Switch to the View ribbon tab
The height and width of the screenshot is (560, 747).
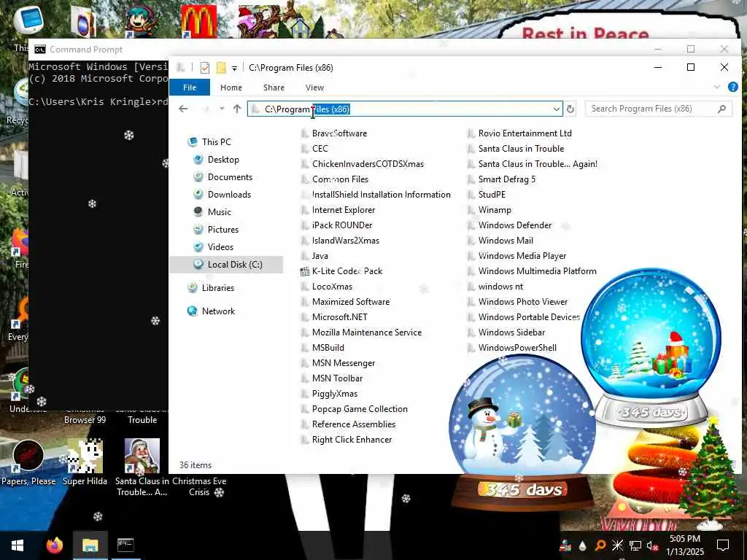(314, 87)
